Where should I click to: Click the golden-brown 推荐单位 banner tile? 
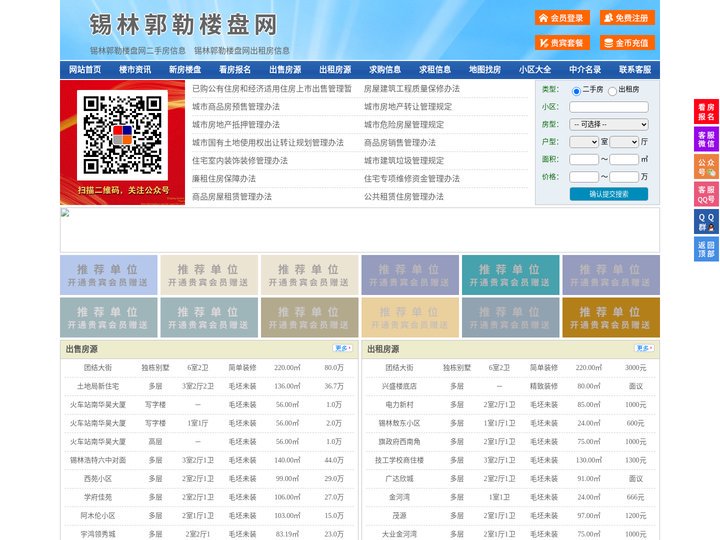point(611,317)
